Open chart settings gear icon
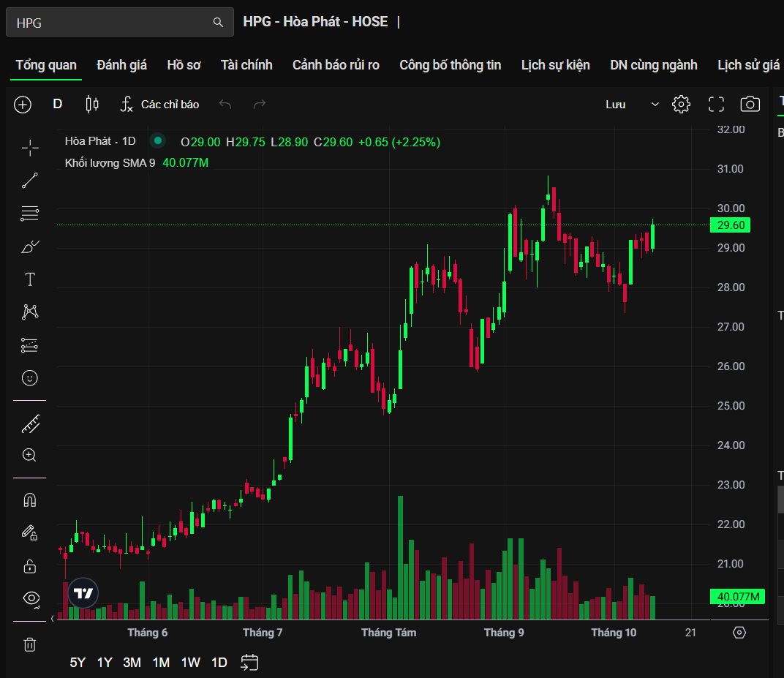The height and width of the screenshot is (678, 784). (681, 105)
